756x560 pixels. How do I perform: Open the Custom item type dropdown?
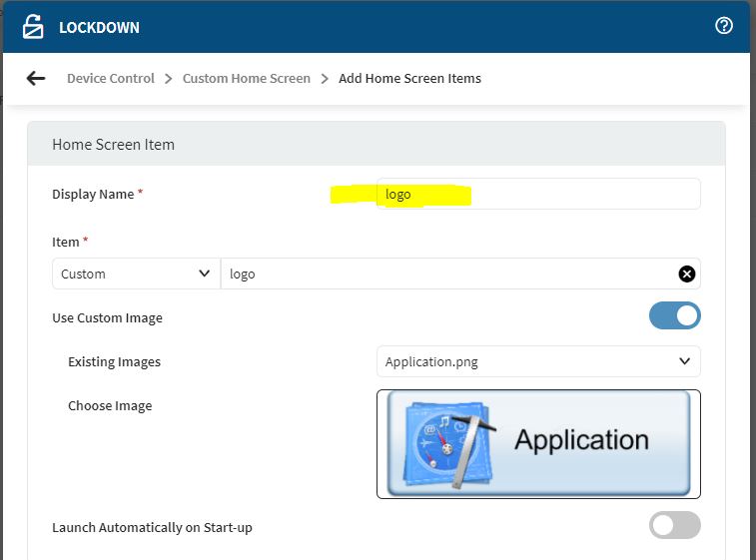pyautogui.click(x=135, y=274)
